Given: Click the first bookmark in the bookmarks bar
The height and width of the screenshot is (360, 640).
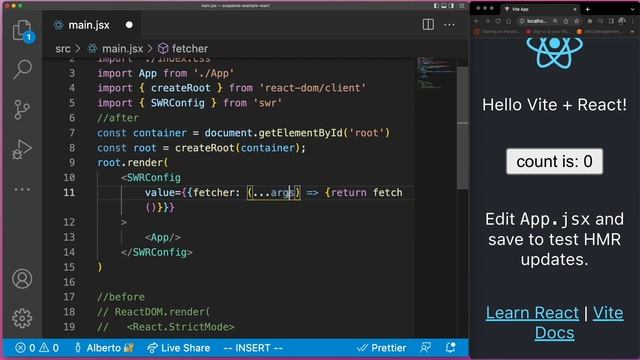Looking at the screenshot, I should 496,31.
